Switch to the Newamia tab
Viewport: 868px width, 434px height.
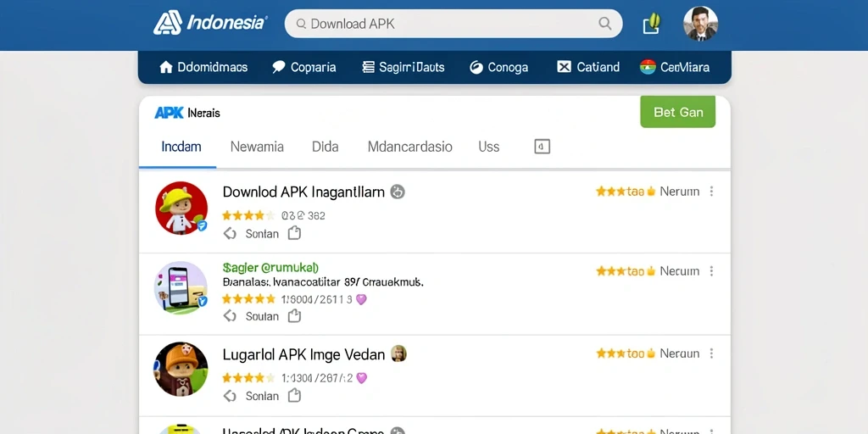257,147
